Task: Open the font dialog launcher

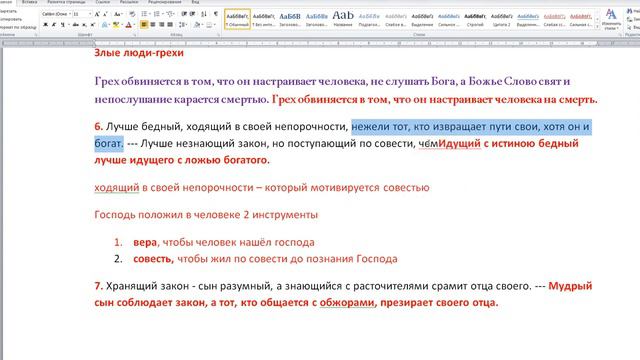Action: [x=134, y=36]
